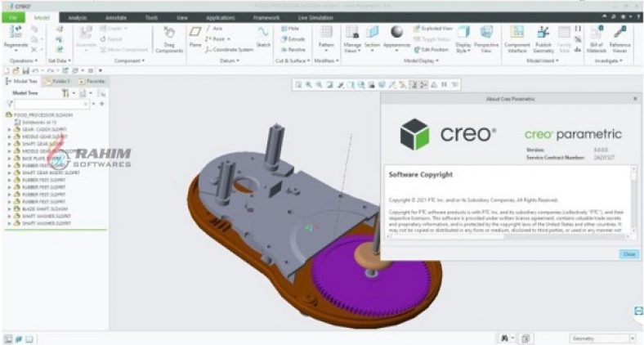Open the Sketch tool

(x=263, y=37)
